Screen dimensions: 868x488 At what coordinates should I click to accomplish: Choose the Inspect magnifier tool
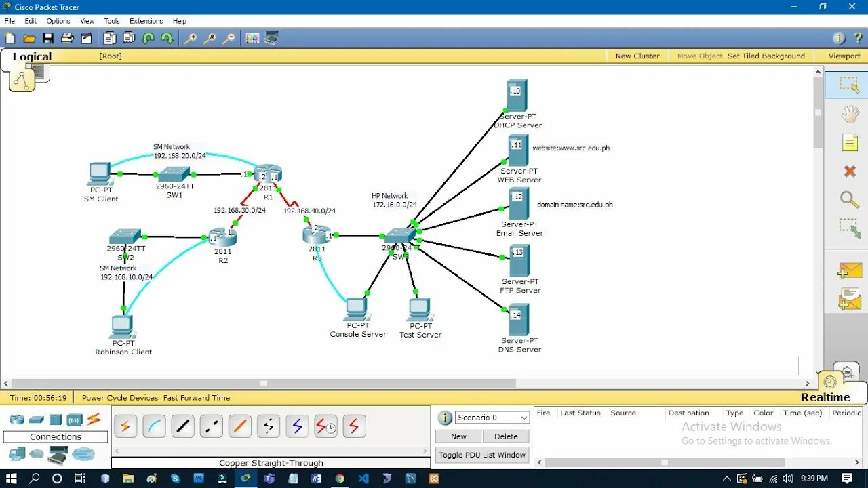pos(850,199)
